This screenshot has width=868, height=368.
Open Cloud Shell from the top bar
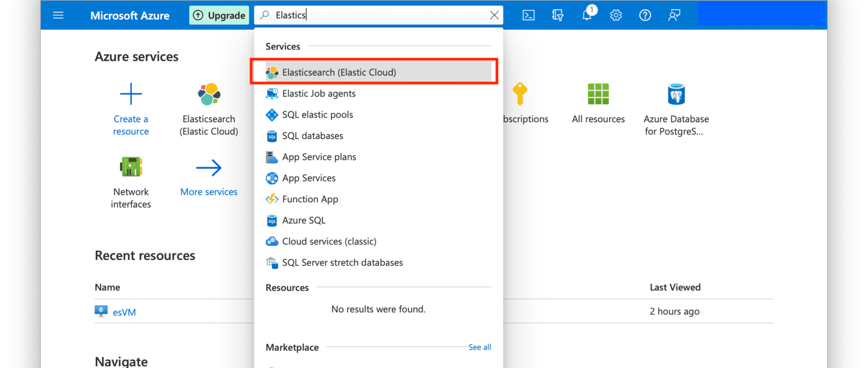pyautogui.click(x=528, y=15)
